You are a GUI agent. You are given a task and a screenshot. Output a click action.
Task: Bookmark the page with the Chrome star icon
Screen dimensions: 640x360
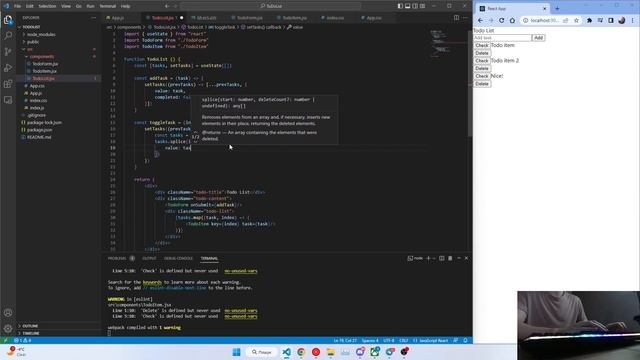click(x=576, y=20)
